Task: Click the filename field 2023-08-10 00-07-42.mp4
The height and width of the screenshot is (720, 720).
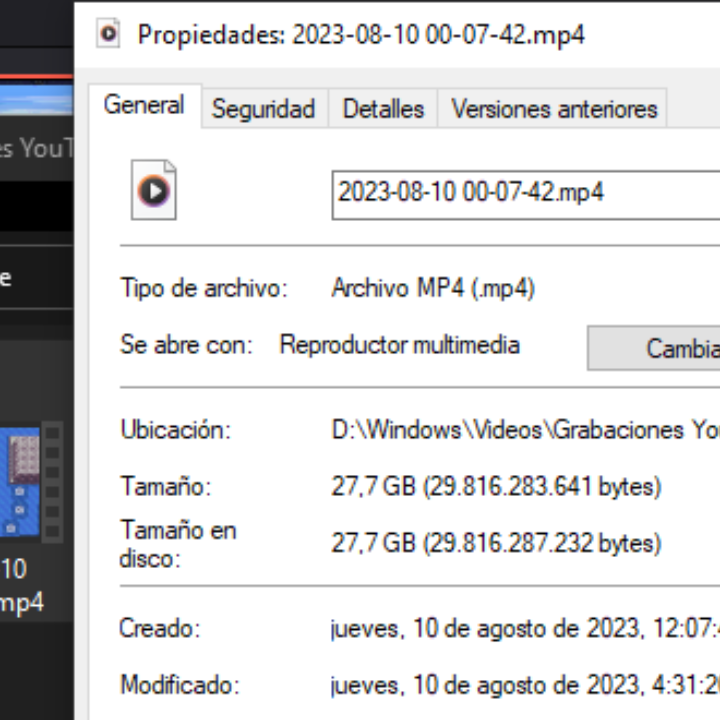Action: coord(526,195)
